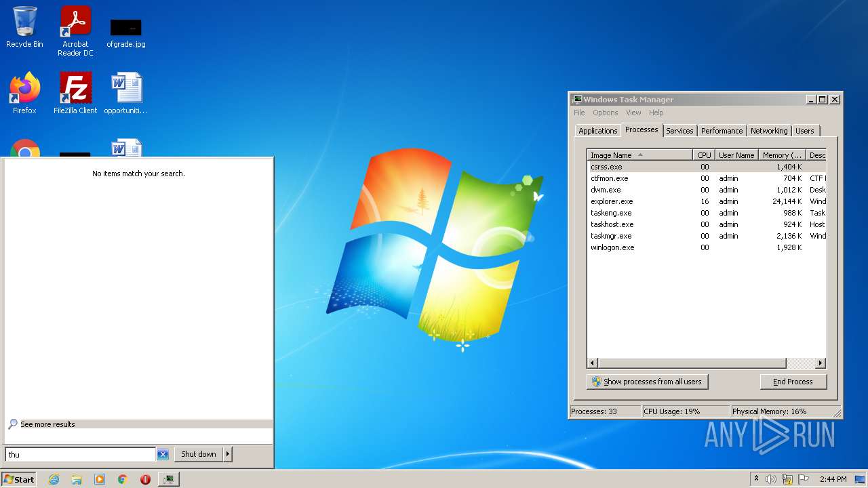Click Show processes from all users
Screen dimensions: 868x488
click(647, 382)
